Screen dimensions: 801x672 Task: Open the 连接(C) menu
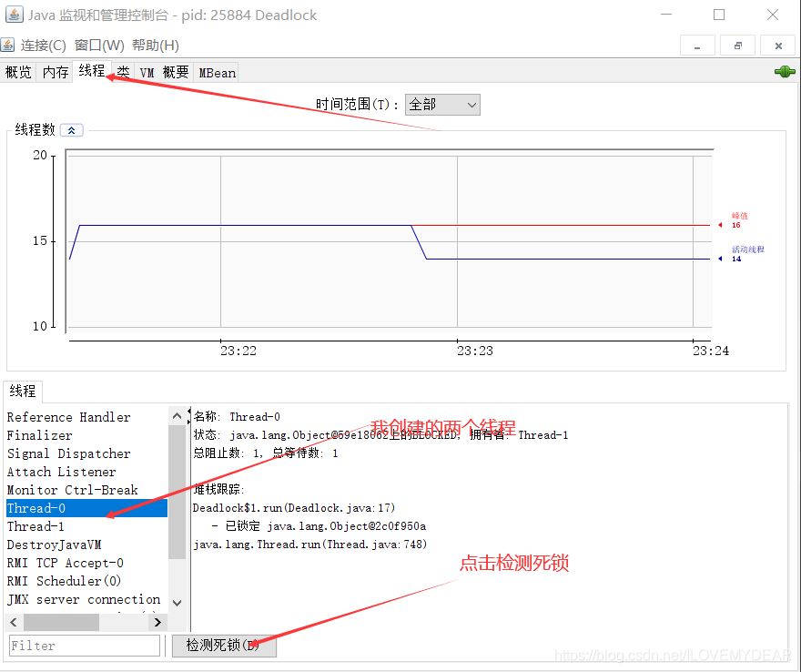click(x=44, y=46)
